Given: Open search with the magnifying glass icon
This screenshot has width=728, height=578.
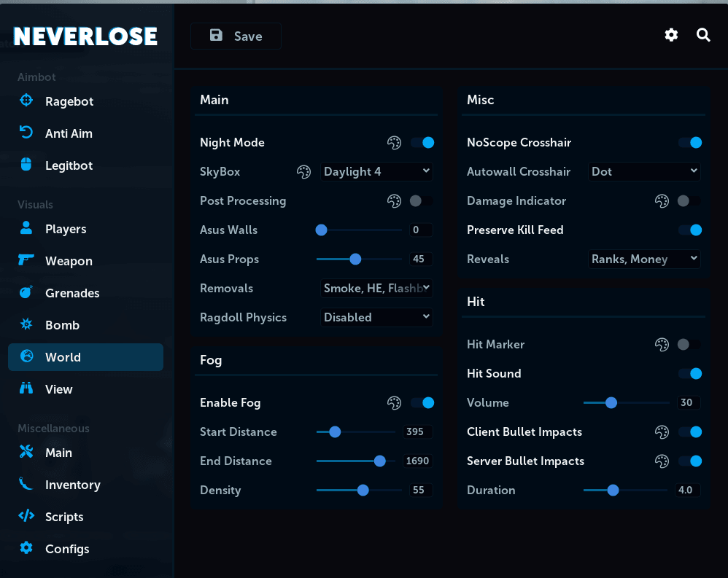Looking at the screenshot, I should [703, 35].
